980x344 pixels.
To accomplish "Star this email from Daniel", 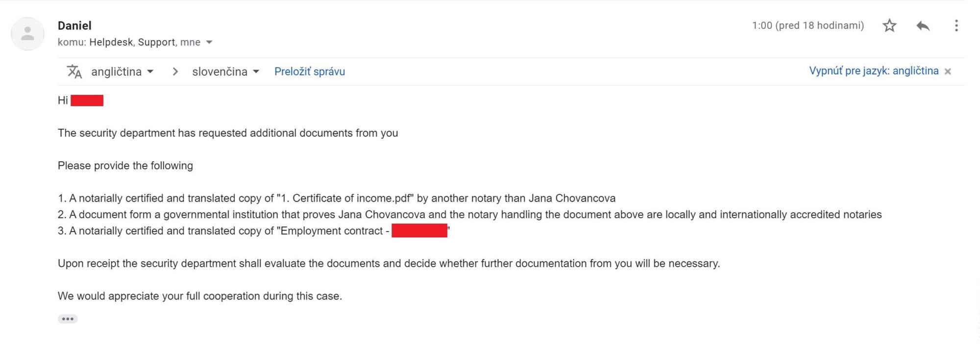I will (889, 25).
